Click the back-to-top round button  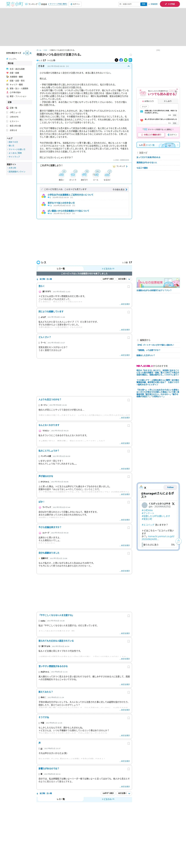pos(179,541)
